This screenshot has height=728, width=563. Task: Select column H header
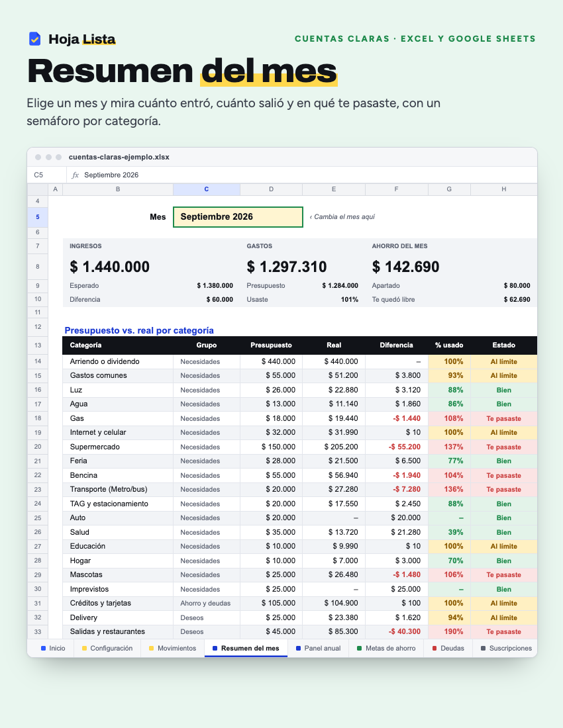pyautogui.click(x=503, y=189)
